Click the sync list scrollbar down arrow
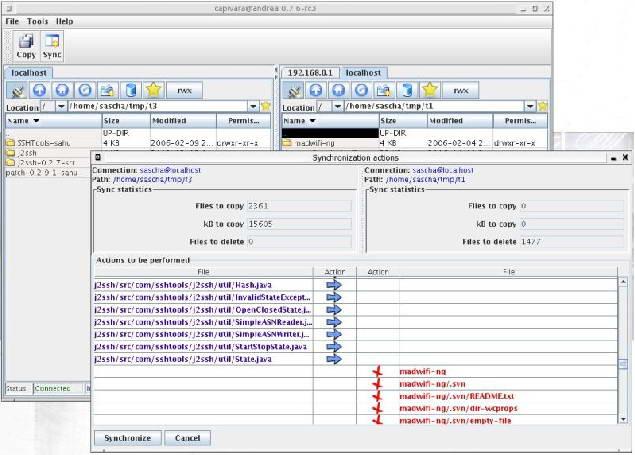The image size is (635, 455). pos(623,419)
